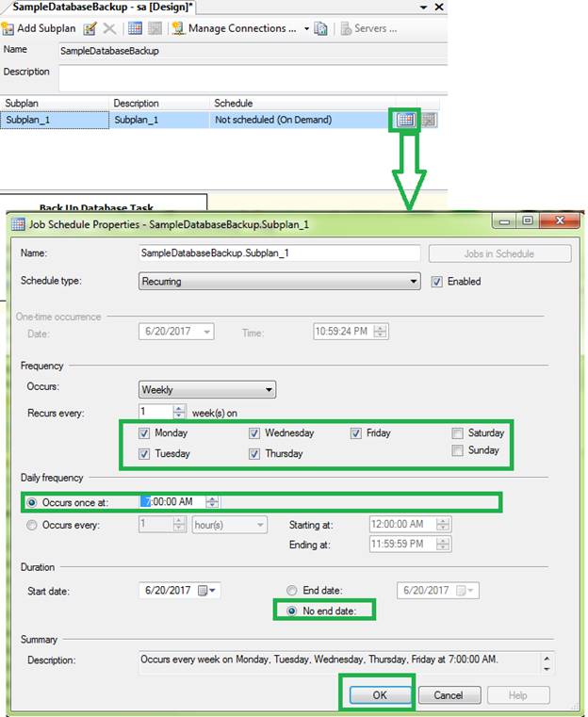Click the Ending at time spinner arrows
This screenshot has width=588, height=717.
pos(443,545)
